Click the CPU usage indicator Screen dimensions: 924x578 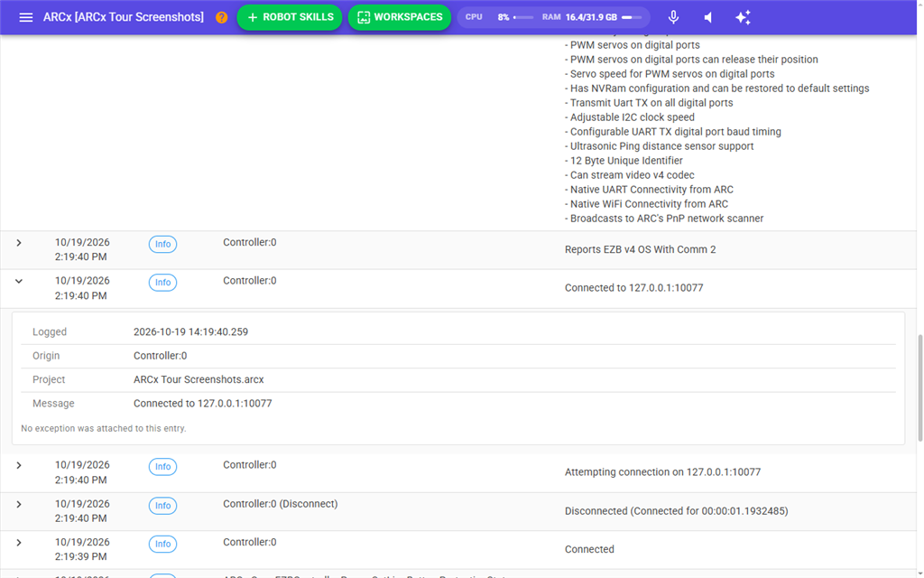pyautogui.click(x=498, y=17)
